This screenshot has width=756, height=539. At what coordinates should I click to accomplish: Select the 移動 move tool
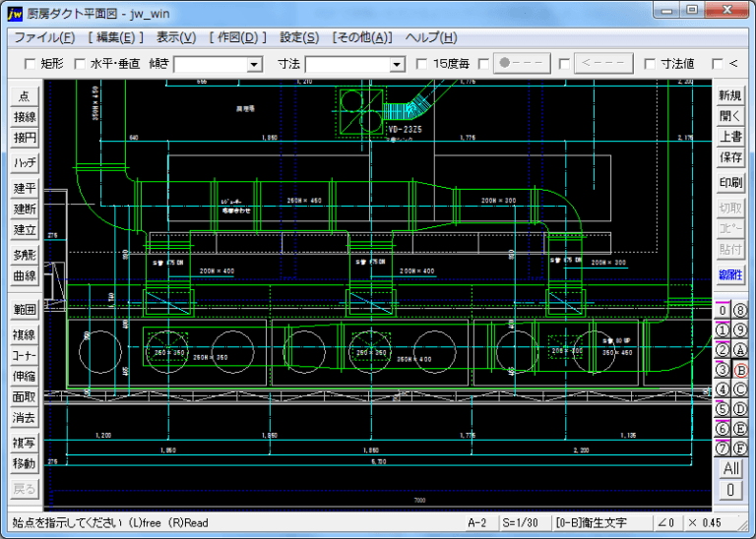(24, 463)
